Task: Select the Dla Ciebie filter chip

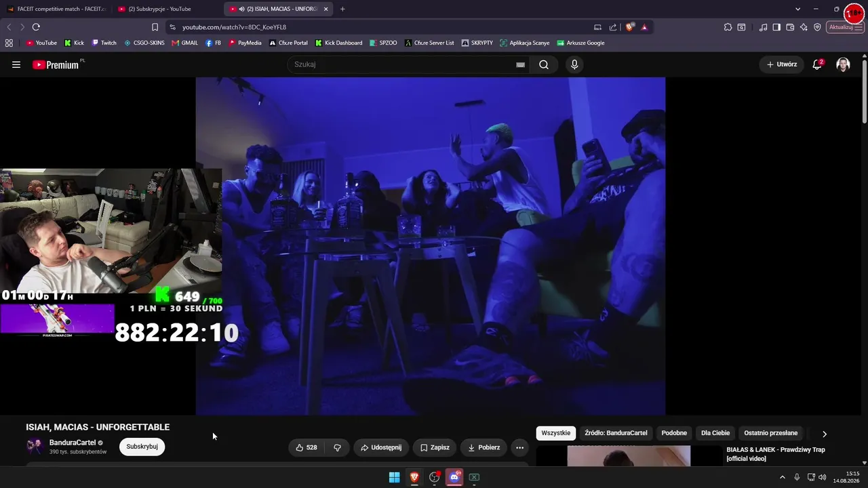Action: [715, 433]
